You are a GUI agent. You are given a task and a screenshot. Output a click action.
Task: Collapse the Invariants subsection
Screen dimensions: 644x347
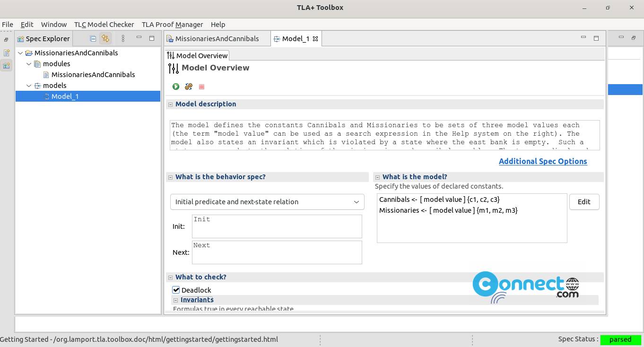tap(175, 300)
